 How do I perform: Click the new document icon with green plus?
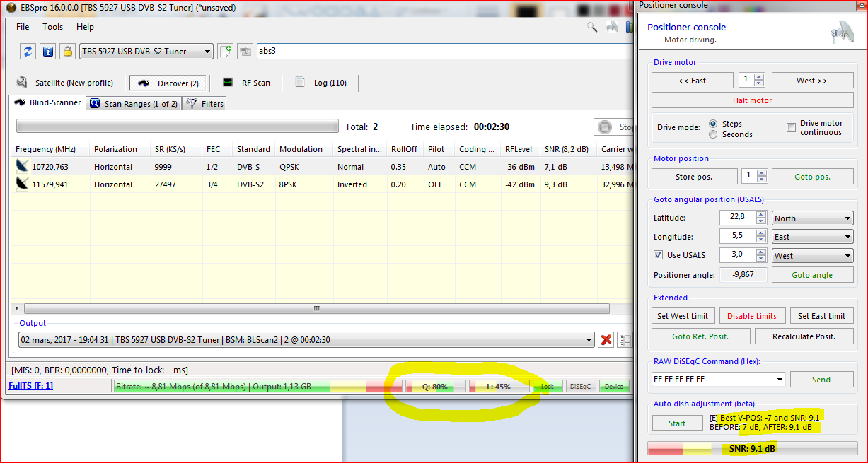pos(225,51)
